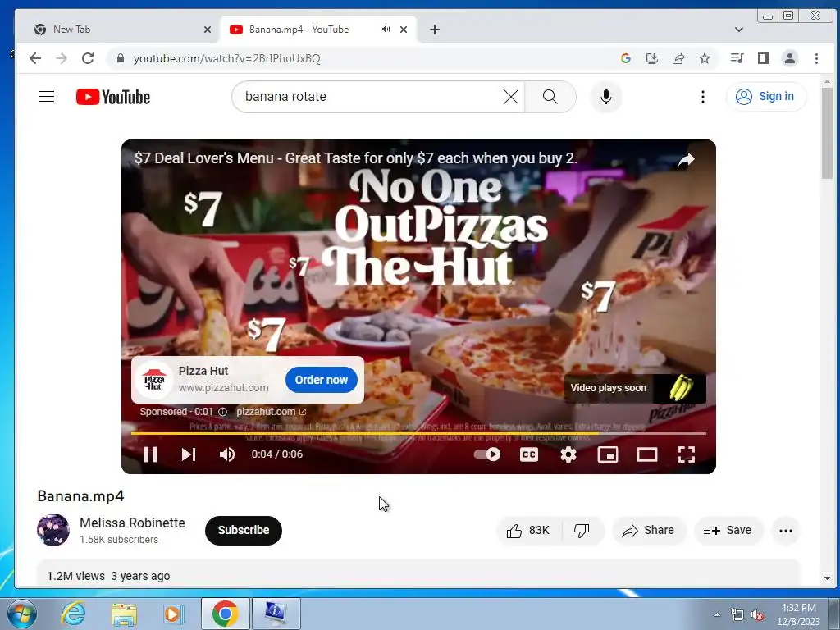The image size is (840, 630).
Task: Toggle the Chrome side panel
Action: click(x=764, y=58)
